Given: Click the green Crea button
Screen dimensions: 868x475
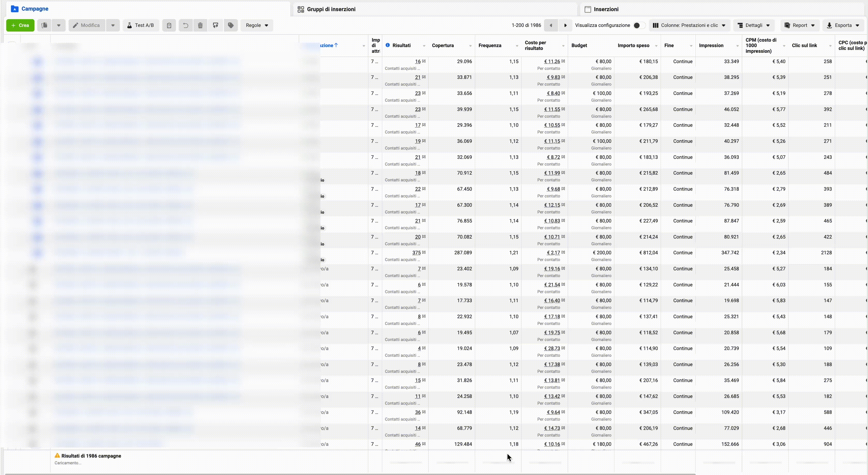Looking at the screenshot, I should (20, 25).
